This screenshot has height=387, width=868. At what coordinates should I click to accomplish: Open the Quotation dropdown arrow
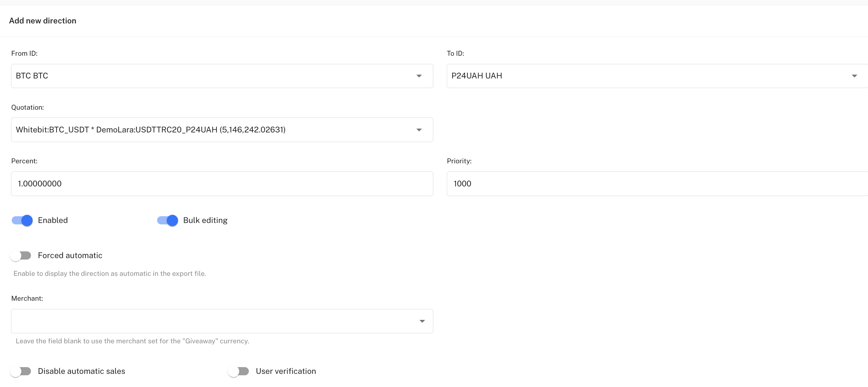coord(419,130)
